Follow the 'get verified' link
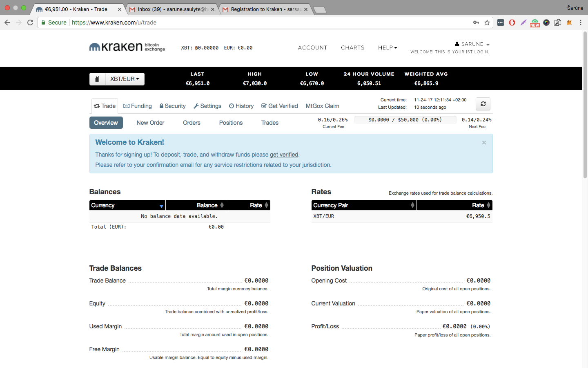Image resolution: width=588 pixels, height=368 pixels. 284,155
